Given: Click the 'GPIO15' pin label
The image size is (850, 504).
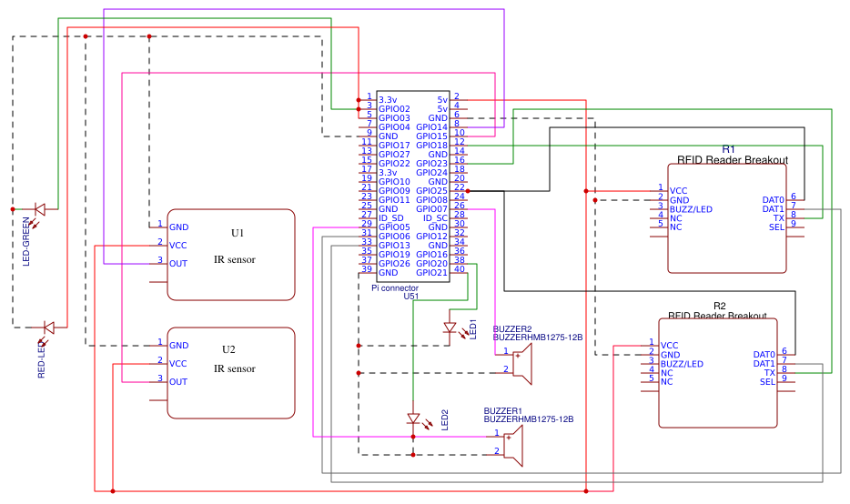Looking at the screenshot, I should pyautogui.click(x=431, y=136).
